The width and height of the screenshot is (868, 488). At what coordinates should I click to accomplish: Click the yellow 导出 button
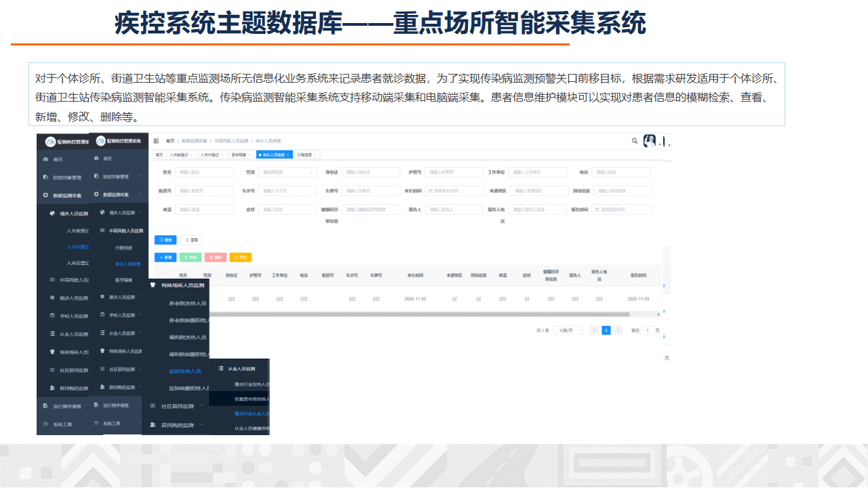pos(241,258)
